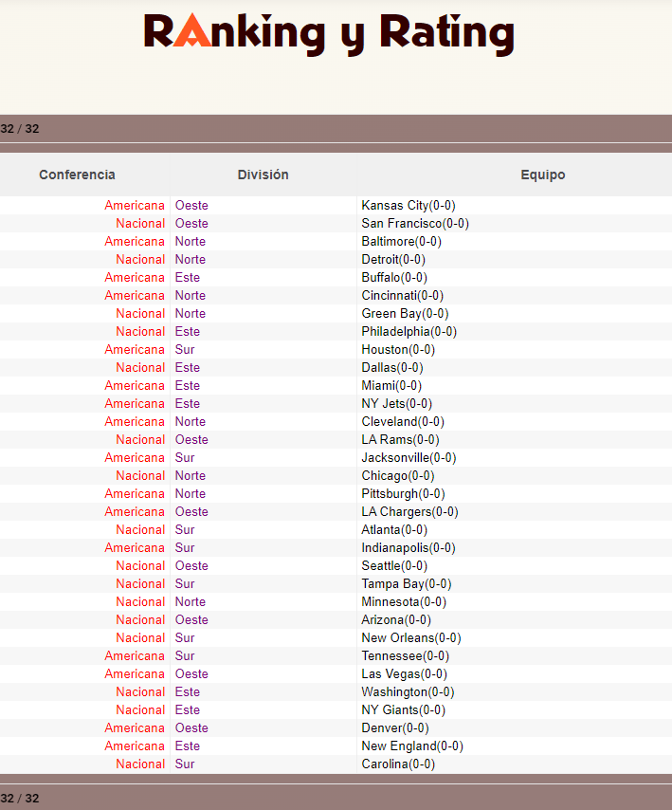This screenshot has height=810, width=672.
Task: Sort by the División column header
Action: click(263, 175)
